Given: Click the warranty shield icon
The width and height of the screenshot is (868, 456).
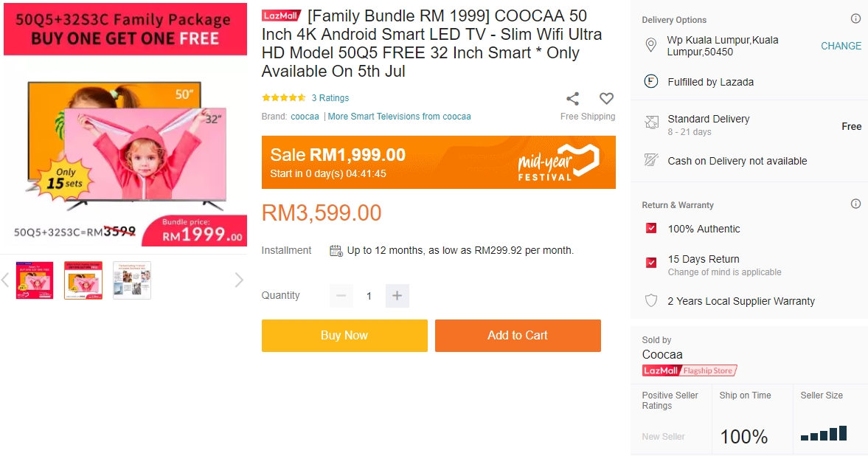Looking at the screenshot, I should coord(651,301).
